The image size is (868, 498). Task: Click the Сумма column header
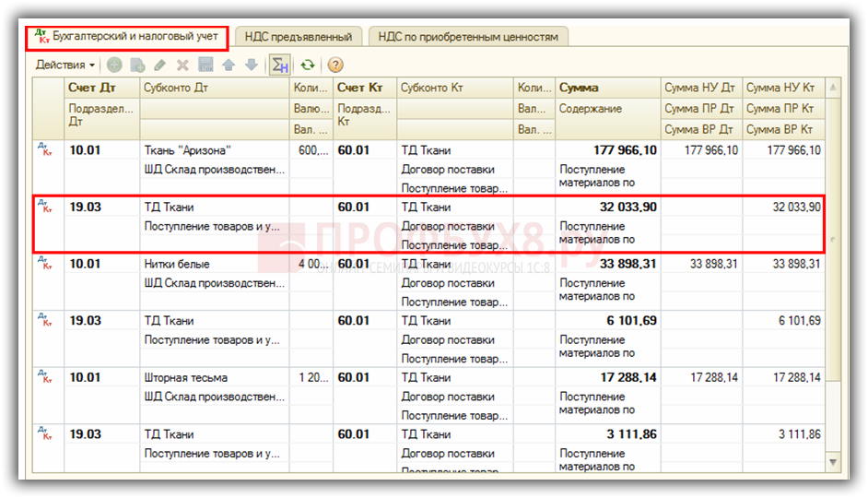coord(608,88)
